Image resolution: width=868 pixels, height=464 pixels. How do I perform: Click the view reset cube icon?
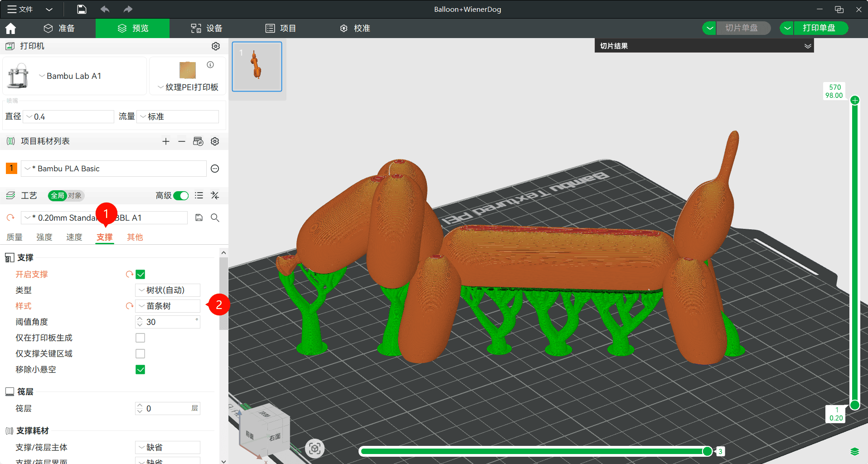tap(315, 449)
